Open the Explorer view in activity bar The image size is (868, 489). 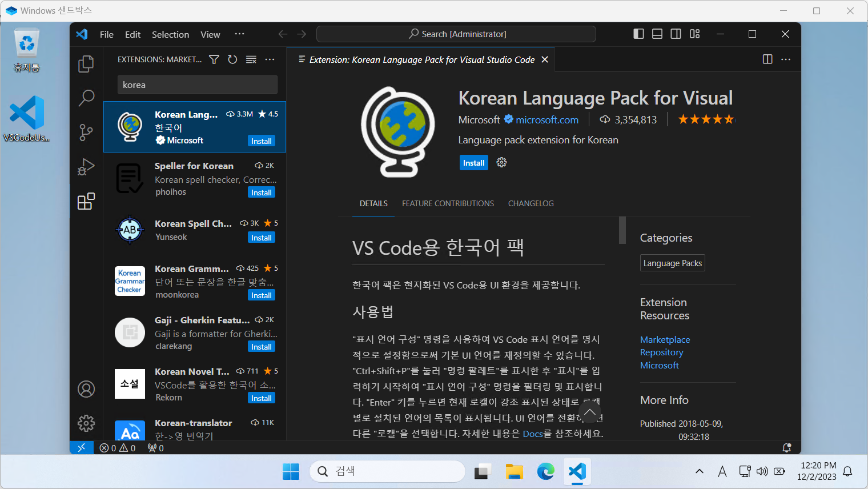[86, 63]
